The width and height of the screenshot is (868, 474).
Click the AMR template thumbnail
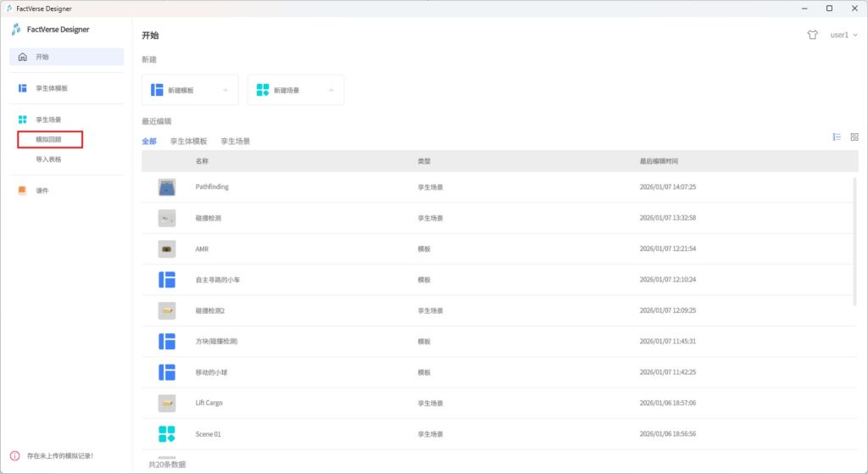(167, 248)
